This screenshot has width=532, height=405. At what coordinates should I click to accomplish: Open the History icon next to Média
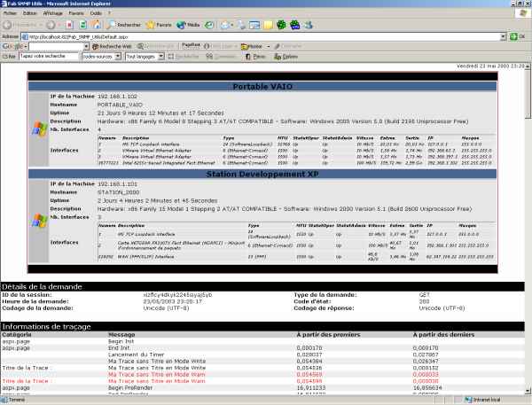coord(209,25)
